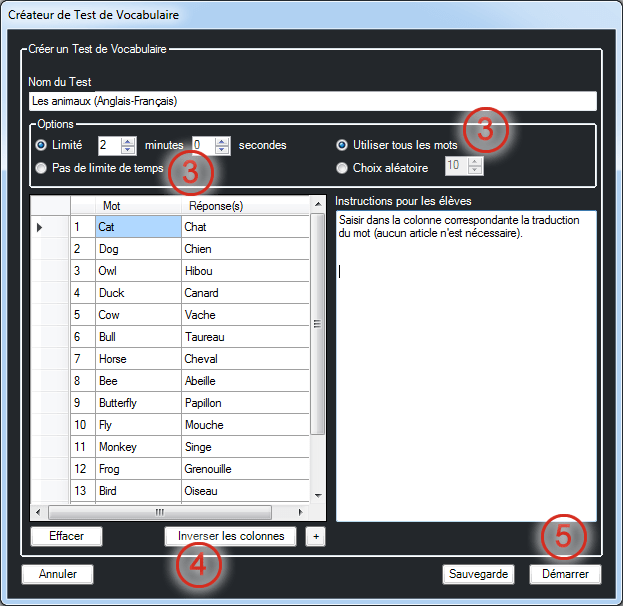Click Annuler to cancel the test

coord(57,574)
